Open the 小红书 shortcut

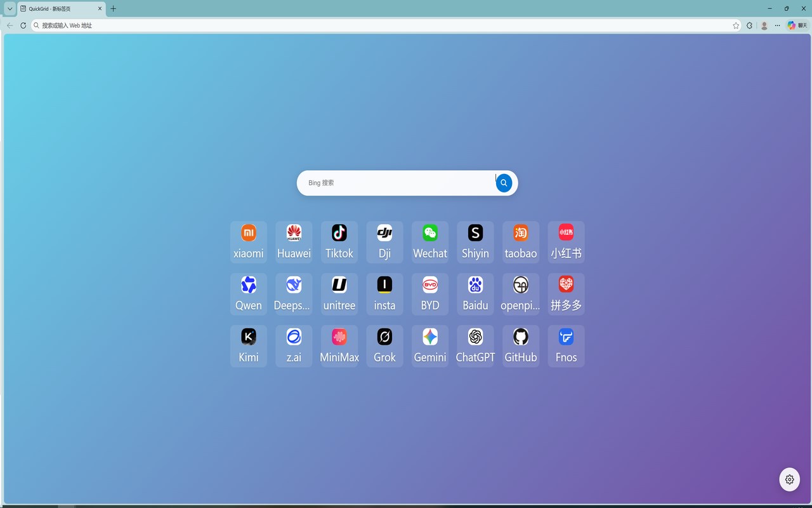pyautogui.click(x=566, y=241)
